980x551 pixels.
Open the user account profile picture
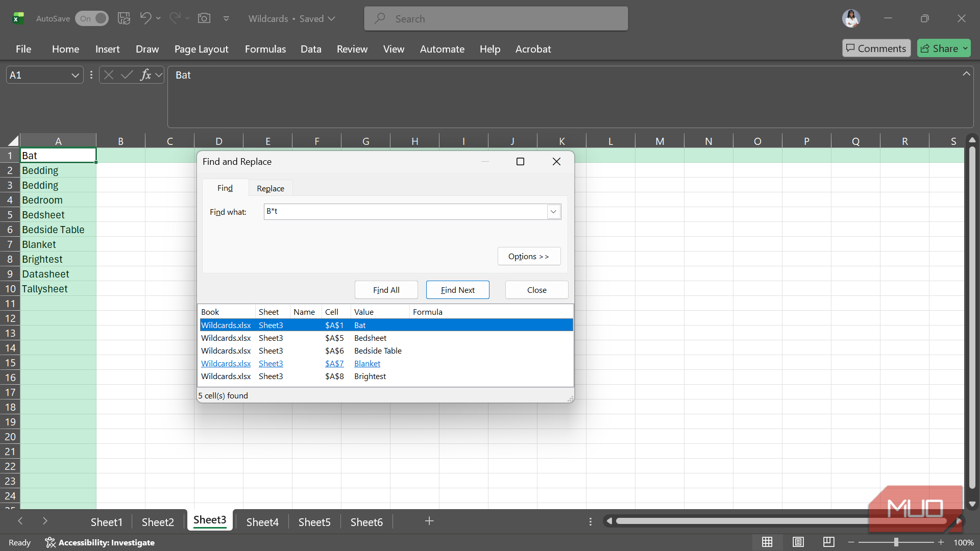[x=851, y=18]
